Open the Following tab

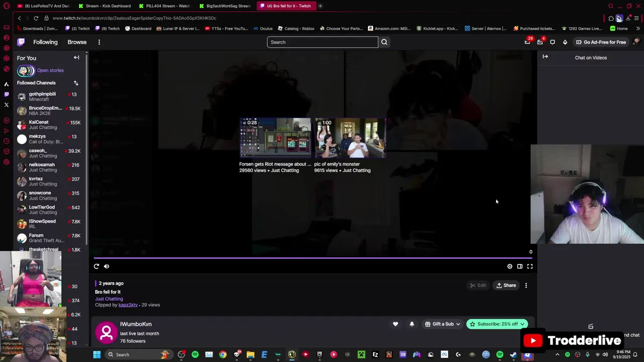(45, 42)
